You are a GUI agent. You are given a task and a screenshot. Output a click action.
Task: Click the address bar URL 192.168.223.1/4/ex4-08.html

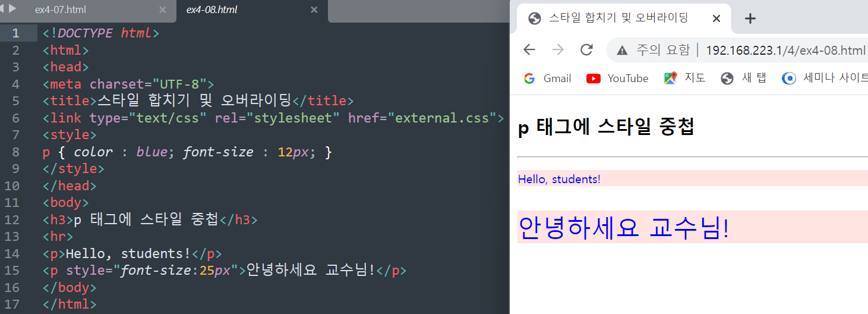coord(785,50)
